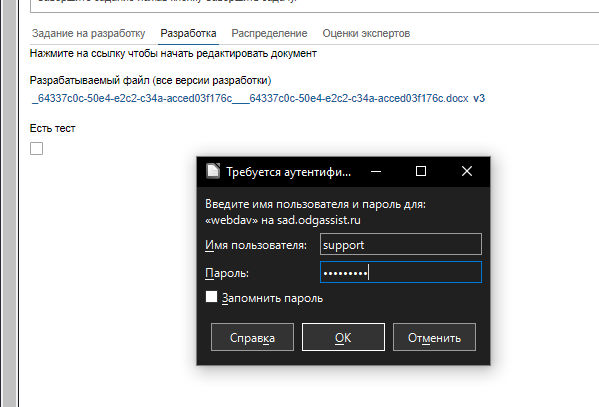Viewport: 599px width, 407px height.
Task: Click the v3 version link
Action: tap(479, 99)
